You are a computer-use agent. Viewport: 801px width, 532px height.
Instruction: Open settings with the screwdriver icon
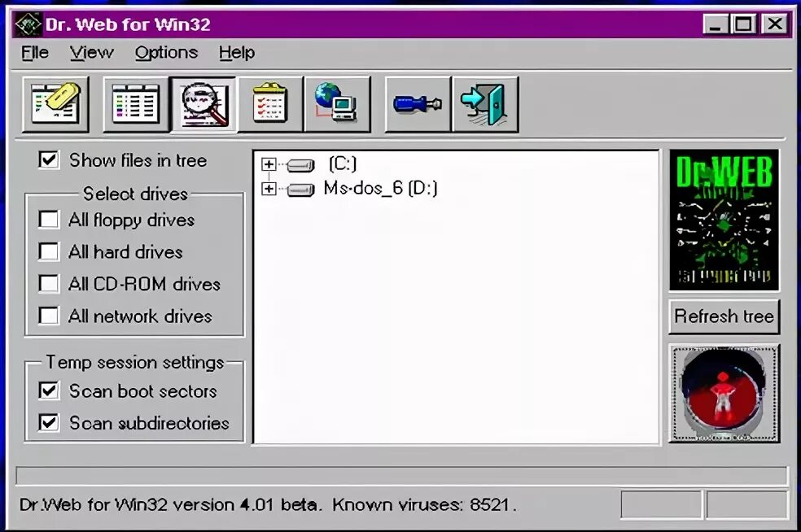[x=418, y=104]
